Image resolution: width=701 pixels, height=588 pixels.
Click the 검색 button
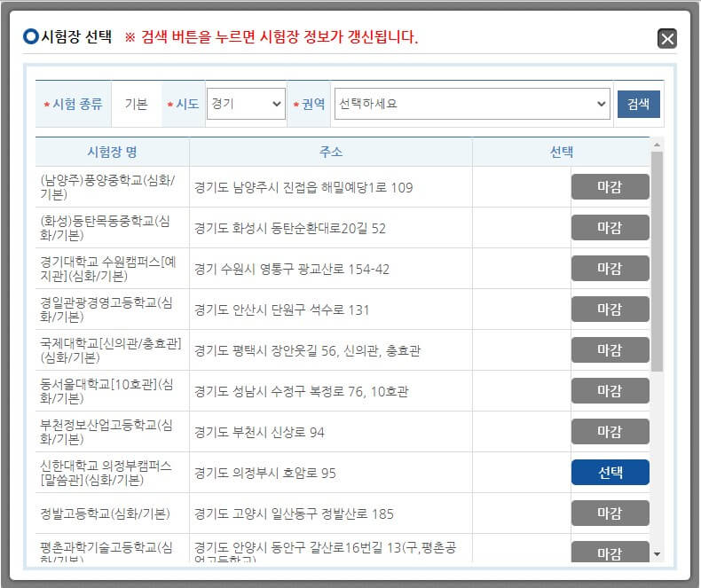pyautogui.click(x=638, y=104)
